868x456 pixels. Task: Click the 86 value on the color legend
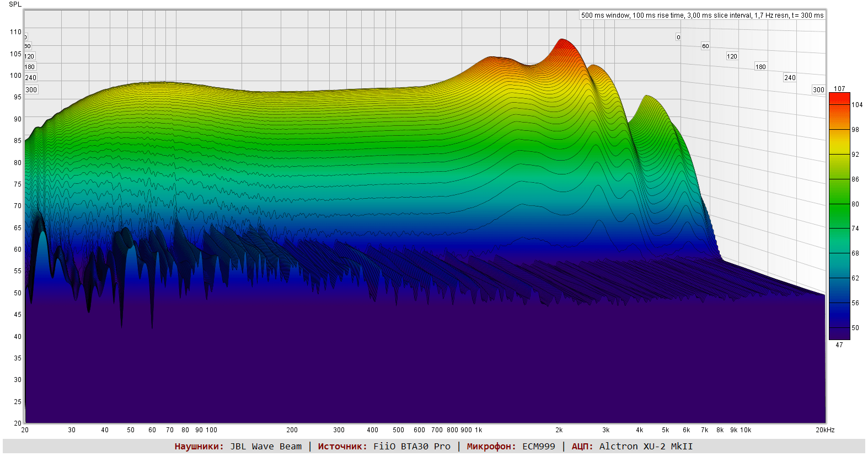[x=855, y=179]
